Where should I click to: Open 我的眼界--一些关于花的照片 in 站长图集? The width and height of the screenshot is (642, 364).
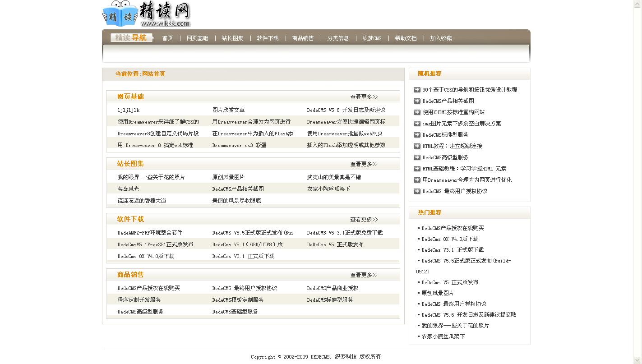point(151,177)
